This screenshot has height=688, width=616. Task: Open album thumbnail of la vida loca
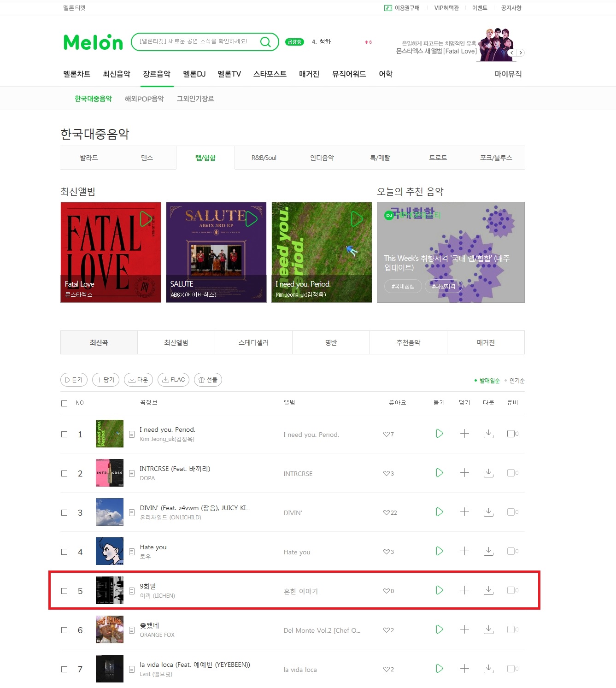click(x=110, y=669)
